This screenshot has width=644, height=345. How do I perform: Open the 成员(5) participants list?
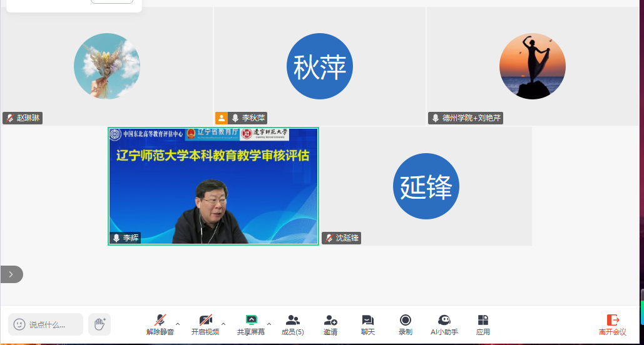292,324
